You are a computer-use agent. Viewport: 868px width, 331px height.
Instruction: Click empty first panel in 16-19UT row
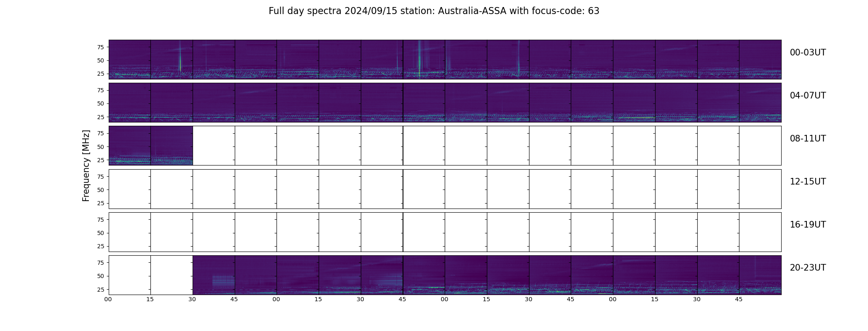pyautogui.click(x=130, y=232)
